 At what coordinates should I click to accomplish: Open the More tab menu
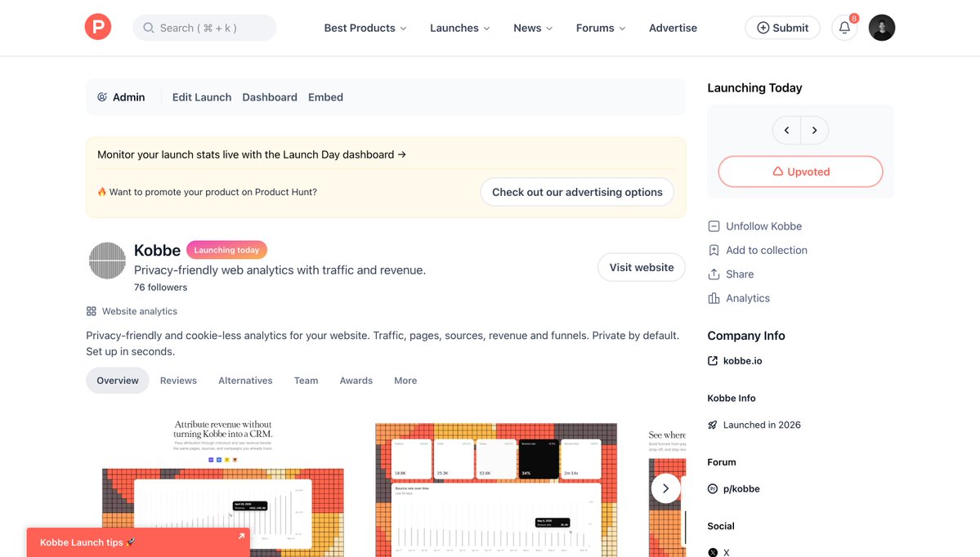click(x=405, y=381)
